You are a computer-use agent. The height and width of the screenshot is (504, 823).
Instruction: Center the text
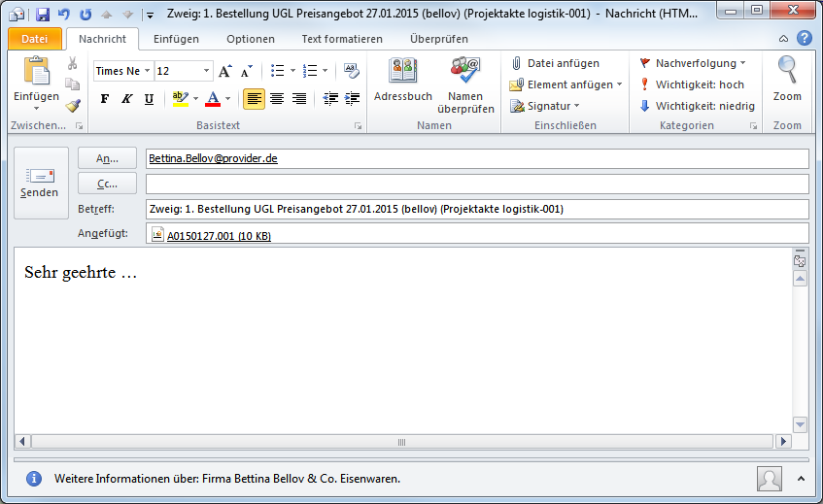tap(277, 99)
